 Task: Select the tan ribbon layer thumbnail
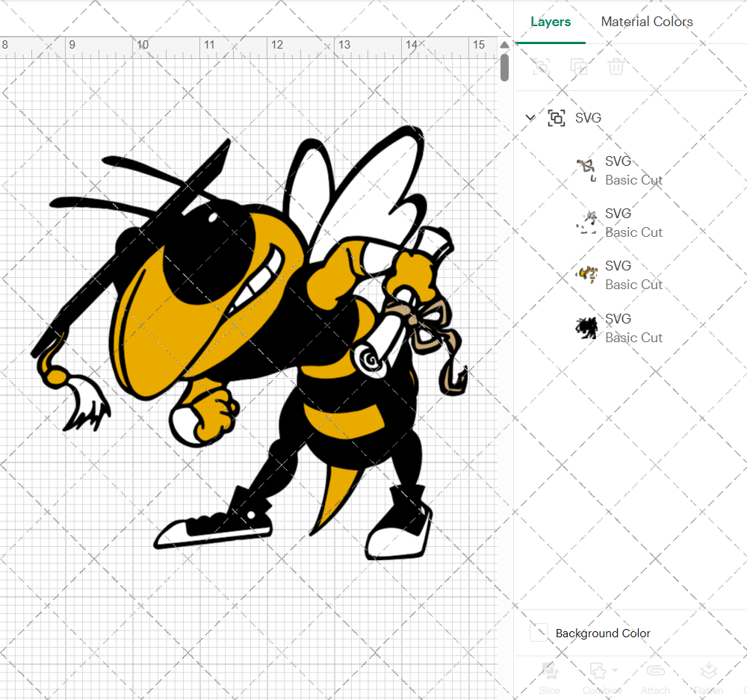pyautogui.click(x=586, y=170)
